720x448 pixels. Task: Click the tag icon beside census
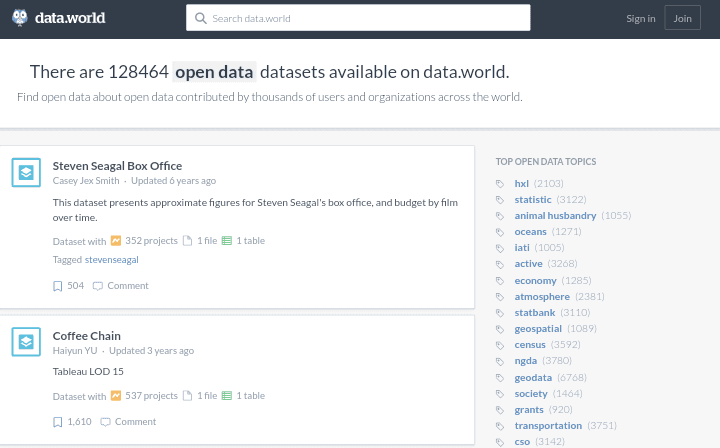[x=500, y=345]
